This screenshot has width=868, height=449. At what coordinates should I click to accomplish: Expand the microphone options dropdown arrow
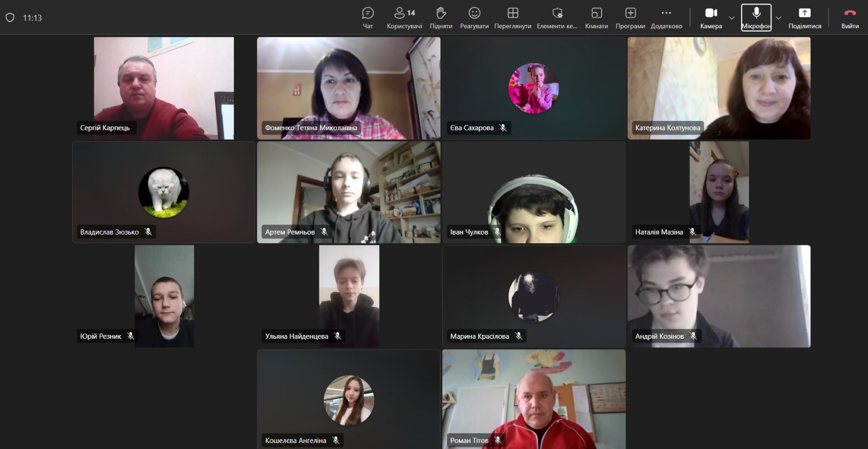(x=778, y=18)
